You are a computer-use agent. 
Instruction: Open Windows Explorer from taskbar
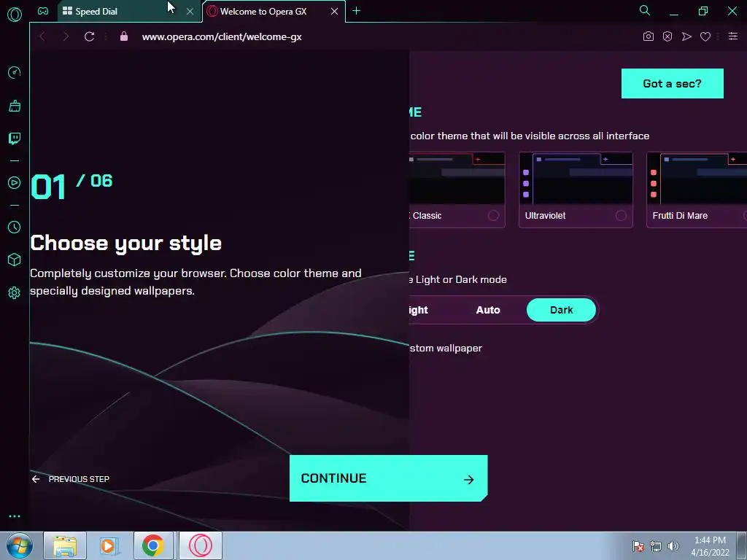tap(65, 545)
